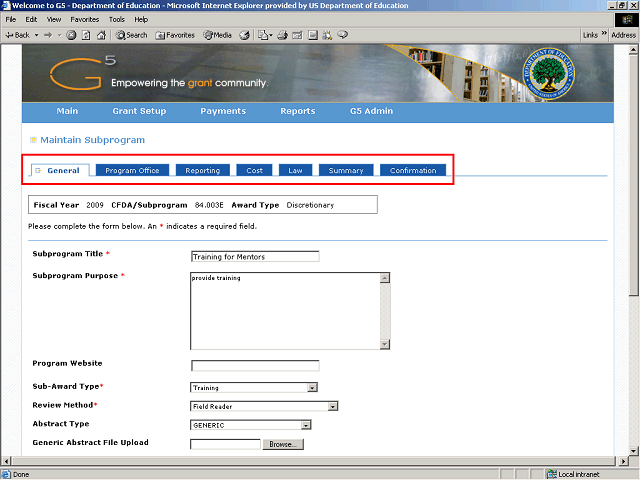Open the Edit menu
640x480 pixels.
coord(31,19)
